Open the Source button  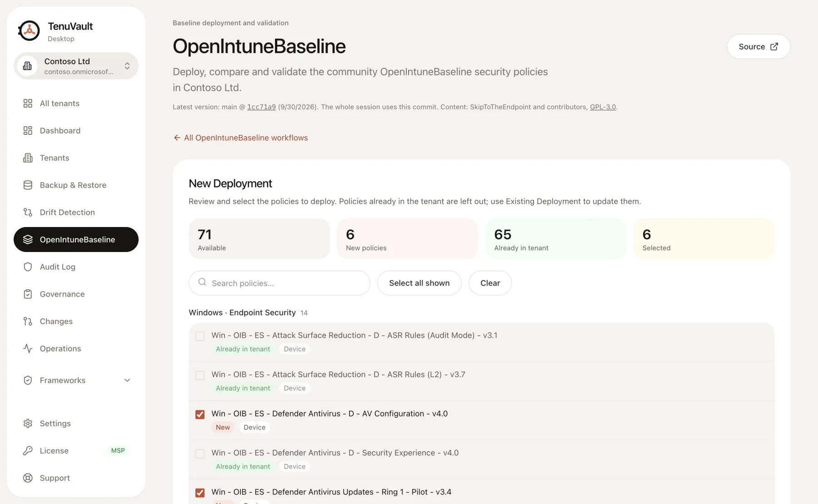758,46
